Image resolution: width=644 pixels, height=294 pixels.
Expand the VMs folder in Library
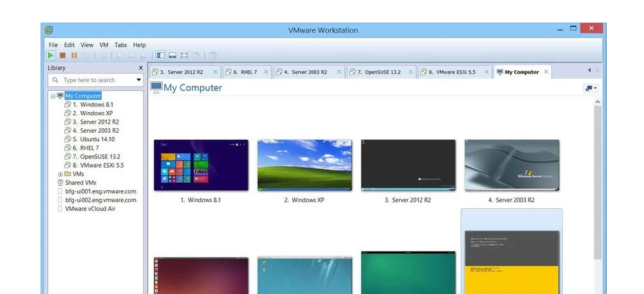(61, 174)
